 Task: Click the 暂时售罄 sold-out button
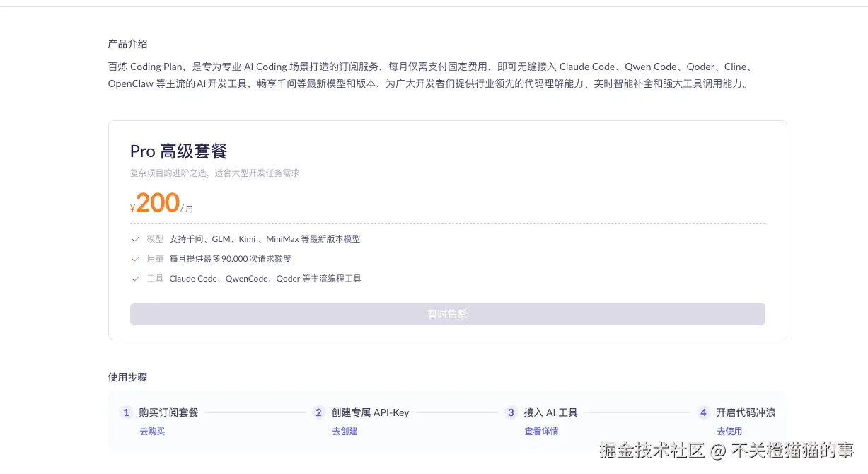448,313
